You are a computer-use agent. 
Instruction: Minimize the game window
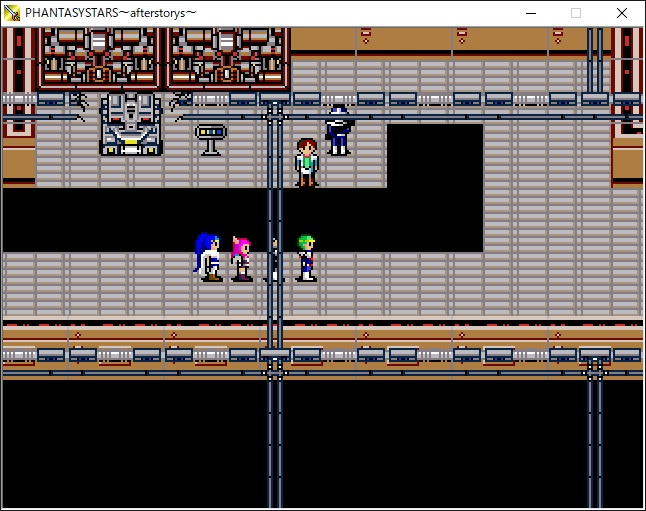(x=529, y=13)
